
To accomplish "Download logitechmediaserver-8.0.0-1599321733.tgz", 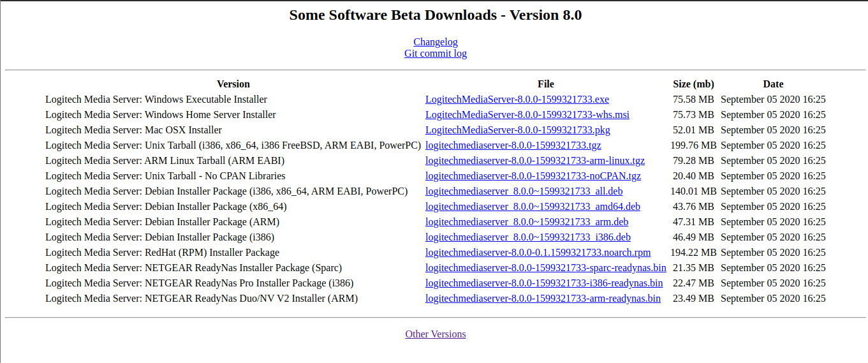I will pyautogui.click(x=513, y=145).
